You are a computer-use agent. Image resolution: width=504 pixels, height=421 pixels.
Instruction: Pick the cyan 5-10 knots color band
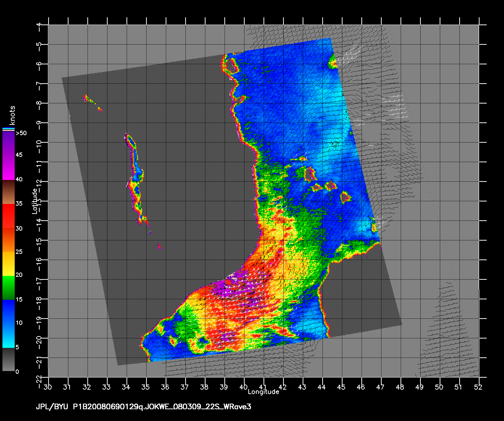pos(9,336)
